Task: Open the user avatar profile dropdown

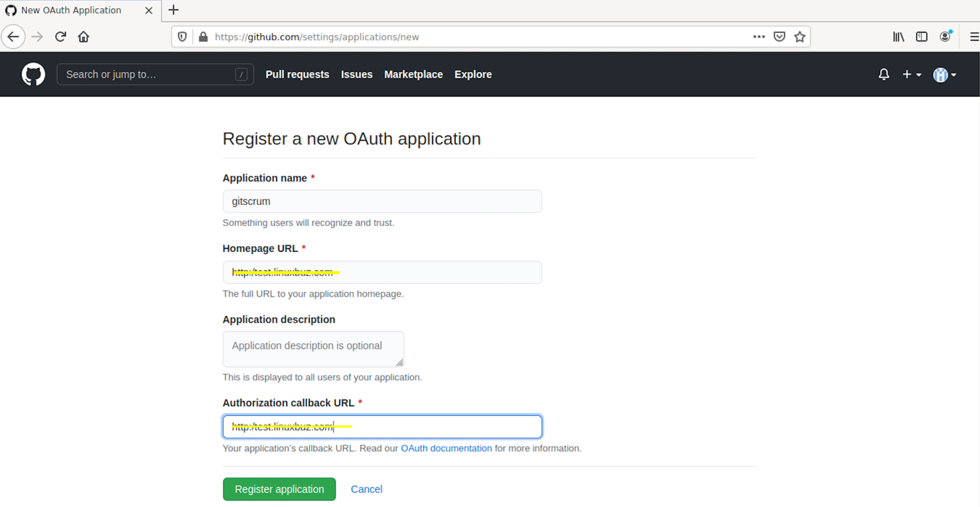Action: coord(944,75)
